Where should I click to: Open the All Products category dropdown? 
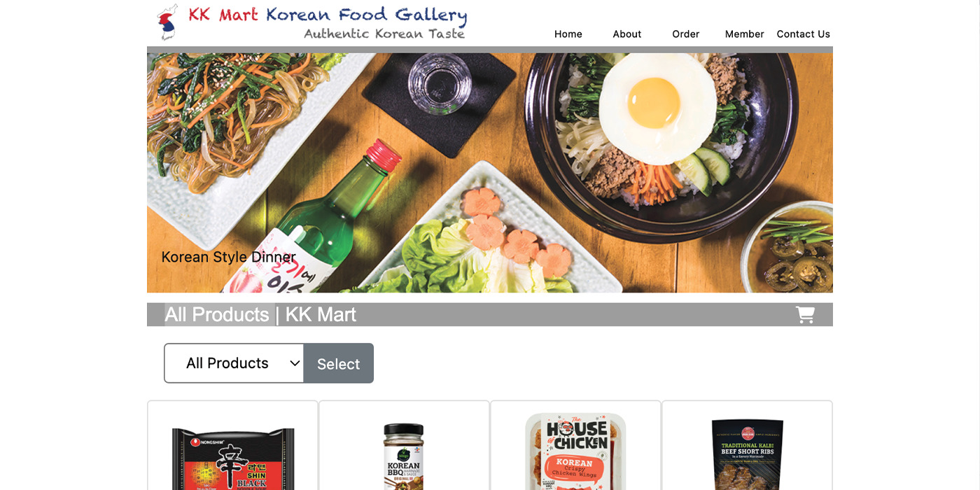(234, 363)
